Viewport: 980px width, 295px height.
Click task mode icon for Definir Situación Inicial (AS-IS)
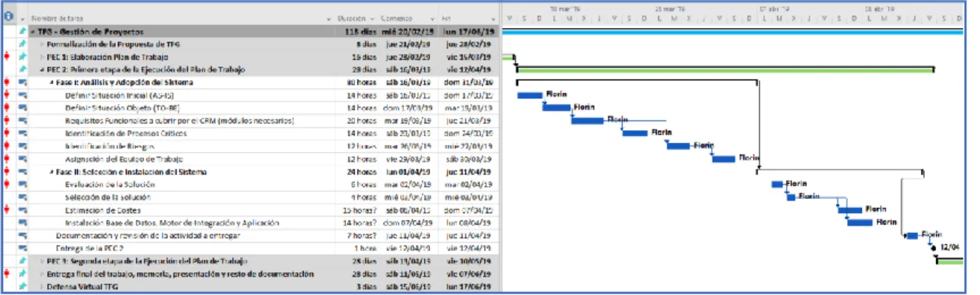pyautogui.click(x=22, y=95)
